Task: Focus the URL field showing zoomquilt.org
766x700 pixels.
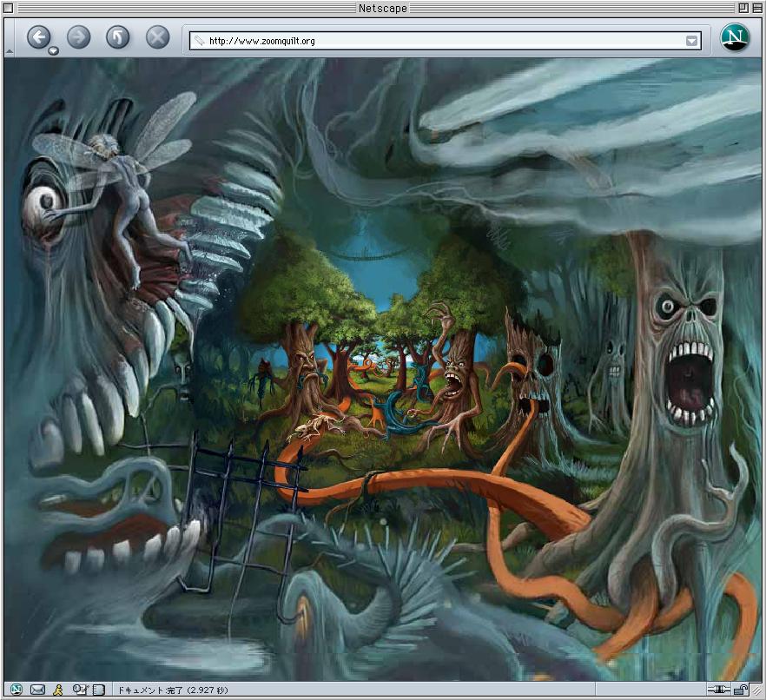Action: [x=445, y=41]
